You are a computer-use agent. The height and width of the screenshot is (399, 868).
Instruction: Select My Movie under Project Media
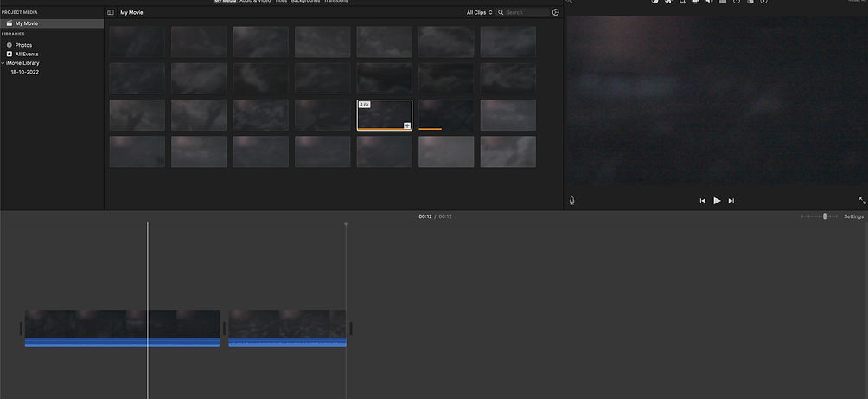click(52, 23)
